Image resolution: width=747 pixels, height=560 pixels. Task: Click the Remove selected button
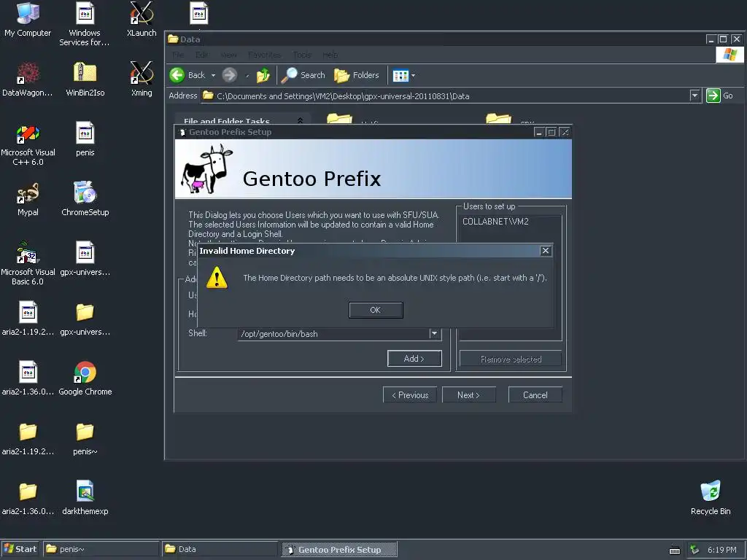coord(511,359)
